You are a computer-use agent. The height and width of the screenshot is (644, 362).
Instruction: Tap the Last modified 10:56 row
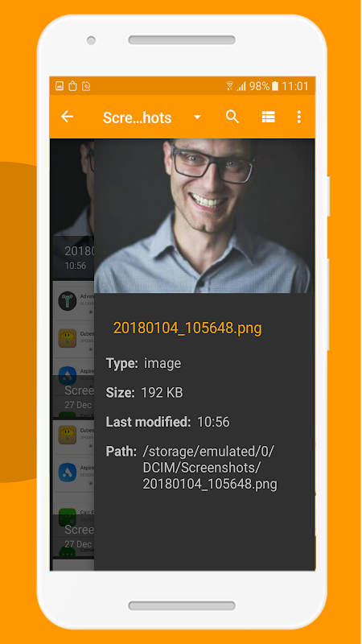(167, 422)
